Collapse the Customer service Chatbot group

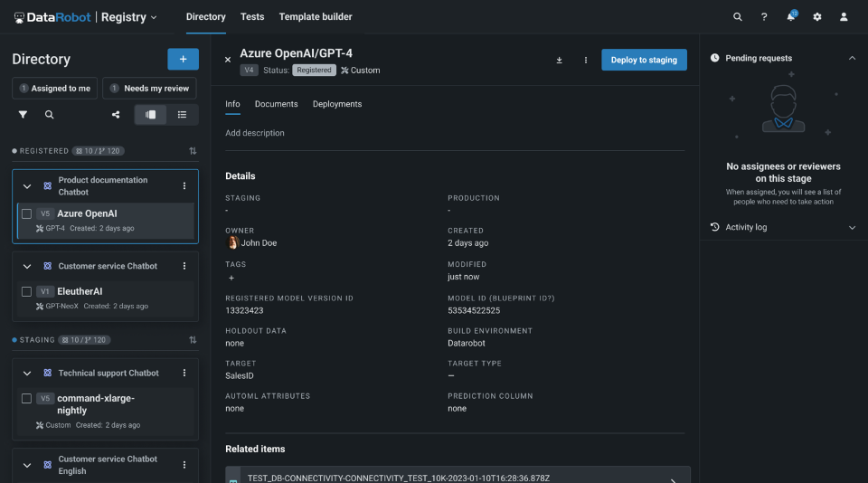tap(26, 267)
